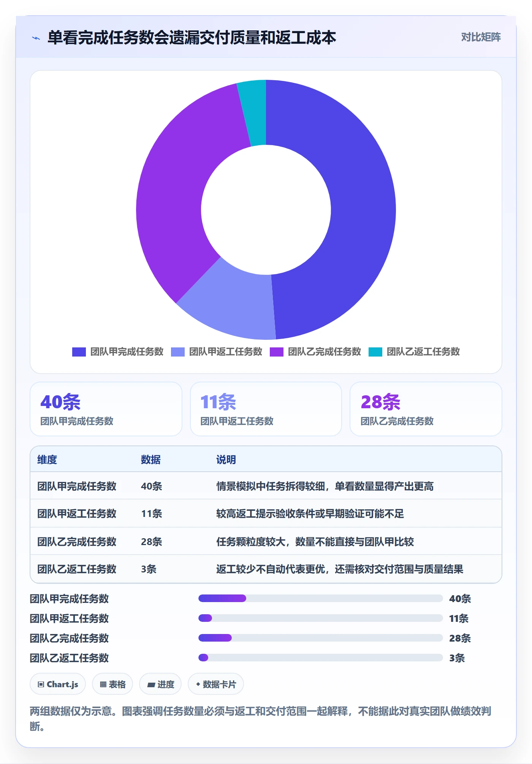The height and width of the screenshot is (764, 532).
Task: Click the "对比矩阵" label in the header
Action: tap(481, 37)
